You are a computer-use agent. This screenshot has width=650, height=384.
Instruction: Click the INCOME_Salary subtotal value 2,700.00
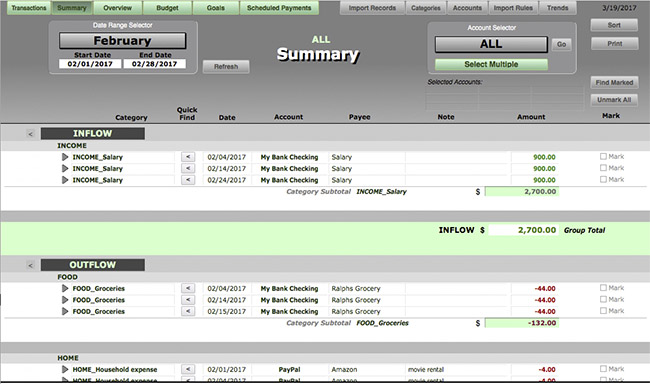click(522, 192)
